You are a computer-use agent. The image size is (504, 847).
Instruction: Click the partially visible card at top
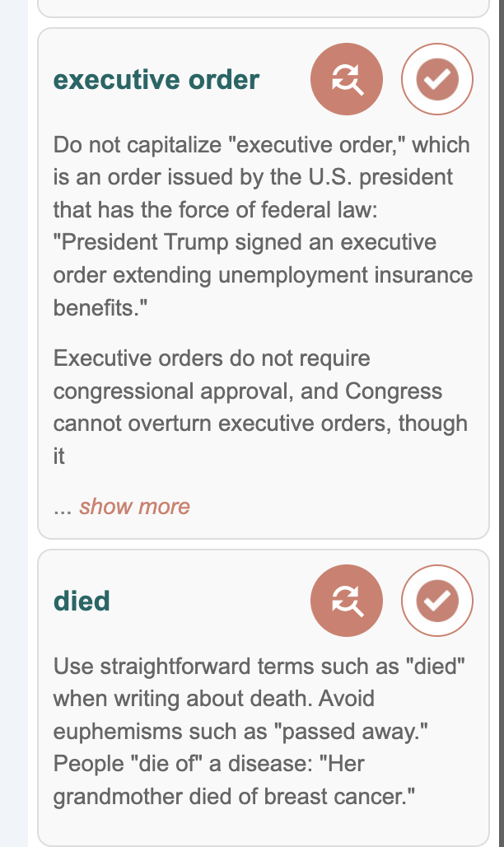(264, 8)
